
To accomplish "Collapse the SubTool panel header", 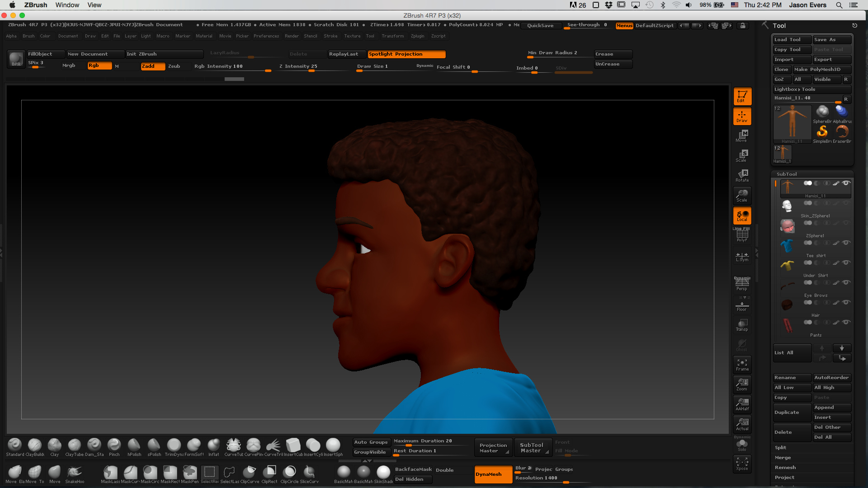I will 787,174.
